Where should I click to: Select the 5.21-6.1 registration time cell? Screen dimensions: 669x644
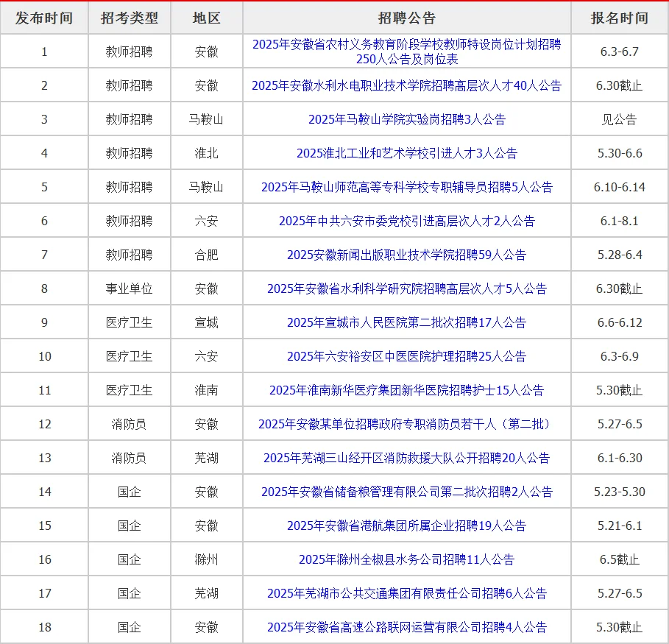pyautogui.click(x=620, y=526)
